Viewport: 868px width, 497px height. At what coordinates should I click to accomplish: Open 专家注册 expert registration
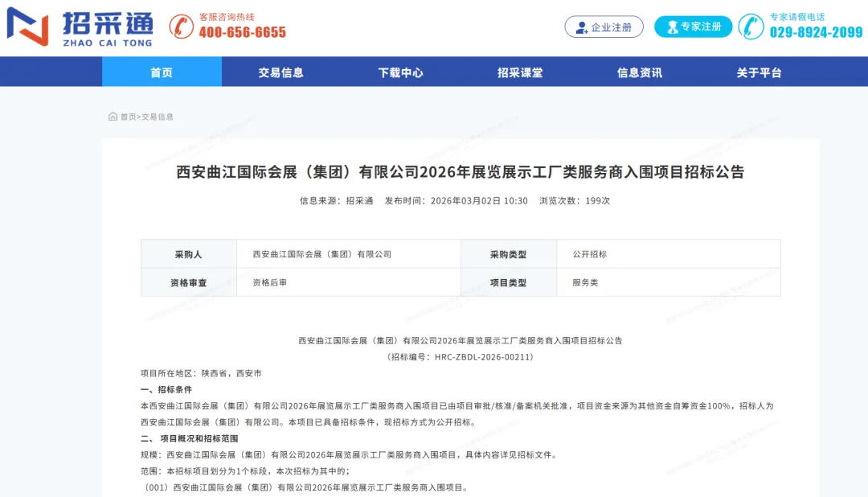693,27
